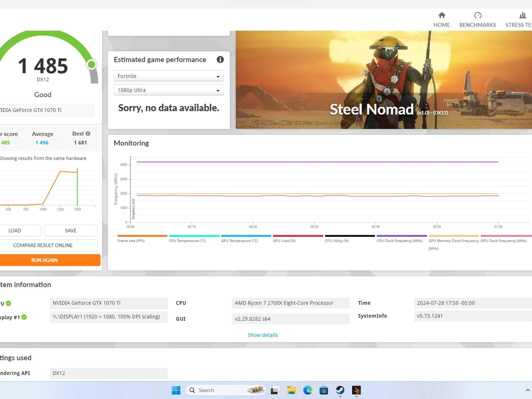
Task: Click the info icon next to Best score
Action: 88,134
